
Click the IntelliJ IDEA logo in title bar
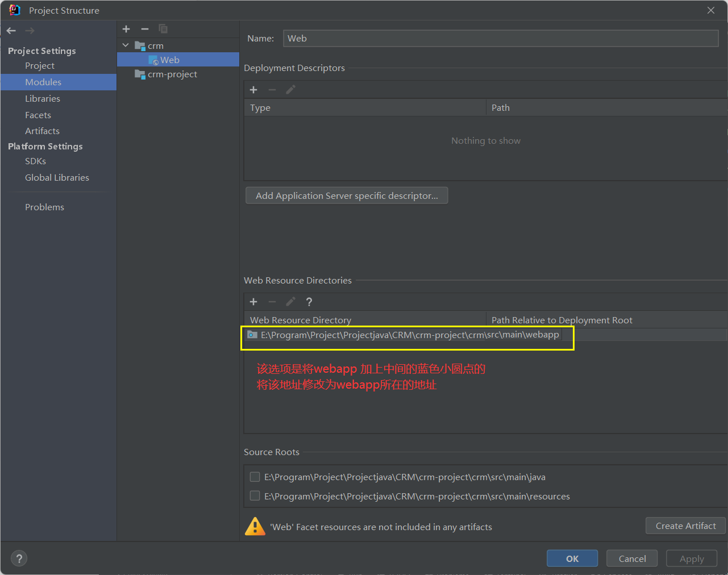click(15, 10)
